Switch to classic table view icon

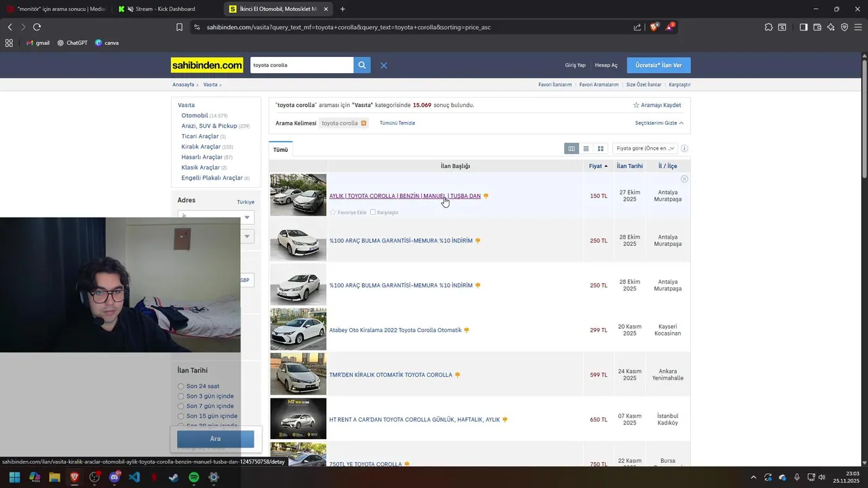coord(572,148)
